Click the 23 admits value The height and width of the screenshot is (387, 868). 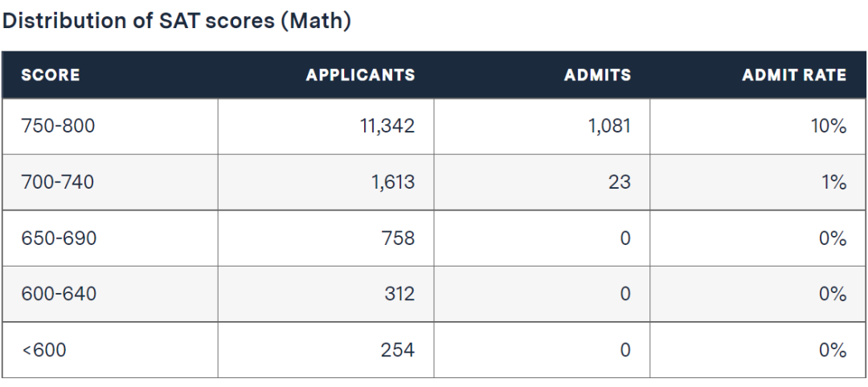tap(619, 182)
